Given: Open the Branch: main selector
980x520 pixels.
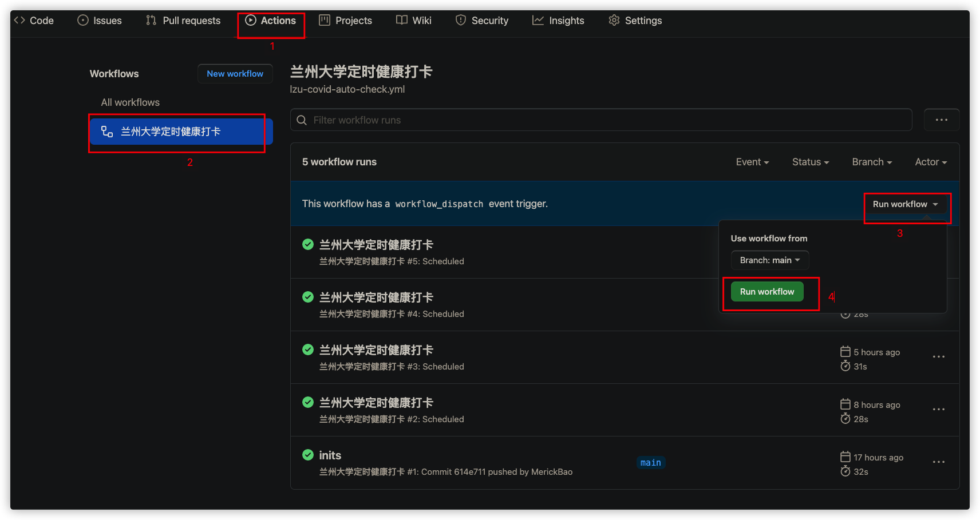Looking at the screenshot, I should click(770, 260).
